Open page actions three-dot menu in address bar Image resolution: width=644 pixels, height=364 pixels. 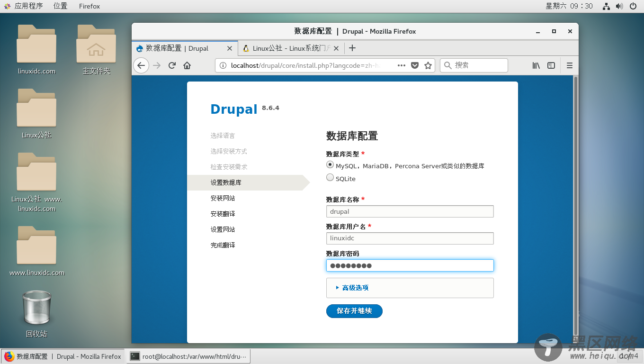pyautogui.click(x=402, y=65)
